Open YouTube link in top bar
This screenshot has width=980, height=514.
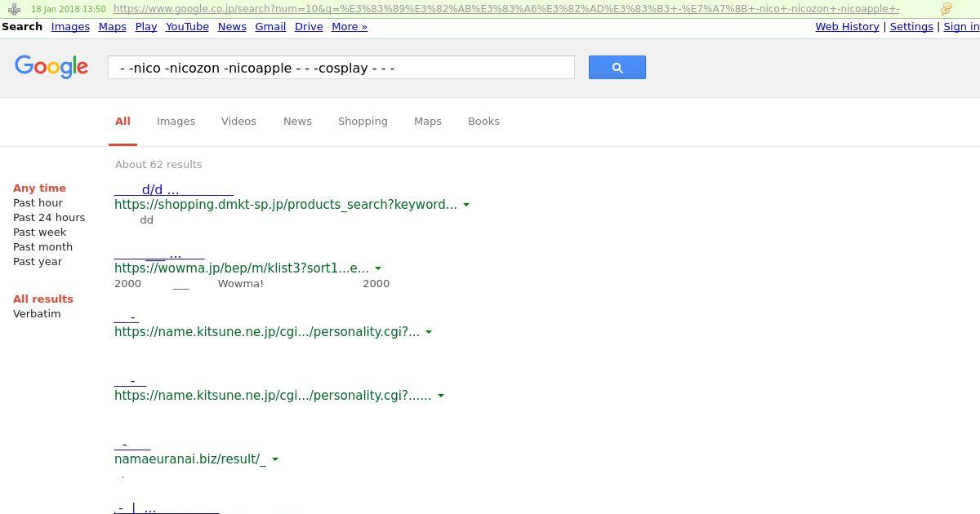187,27
